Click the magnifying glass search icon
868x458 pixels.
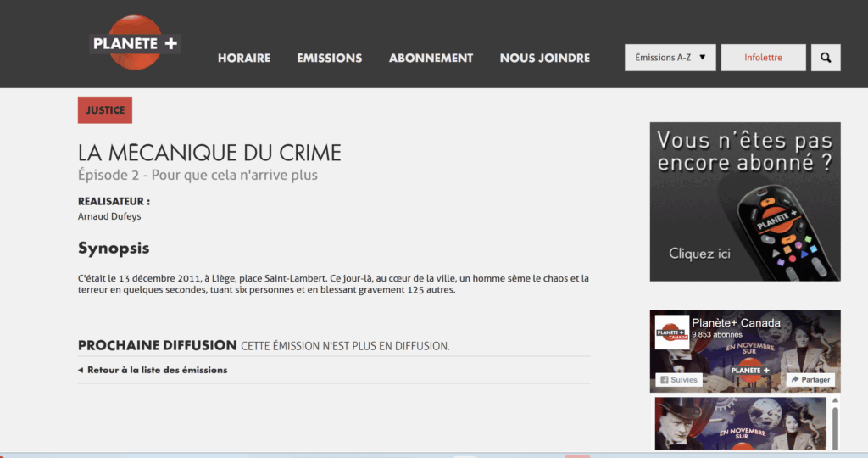click(x=826, y=58)
